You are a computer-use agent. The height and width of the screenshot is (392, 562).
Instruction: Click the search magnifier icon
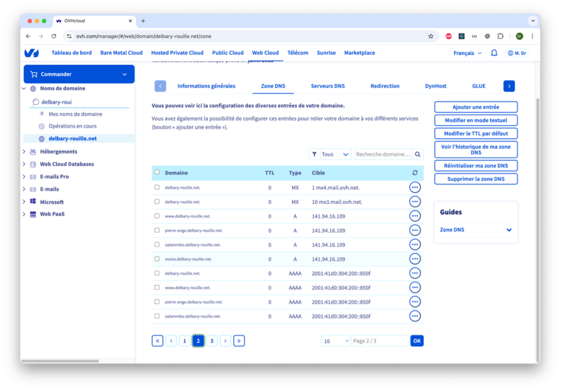tap(418, 154)
